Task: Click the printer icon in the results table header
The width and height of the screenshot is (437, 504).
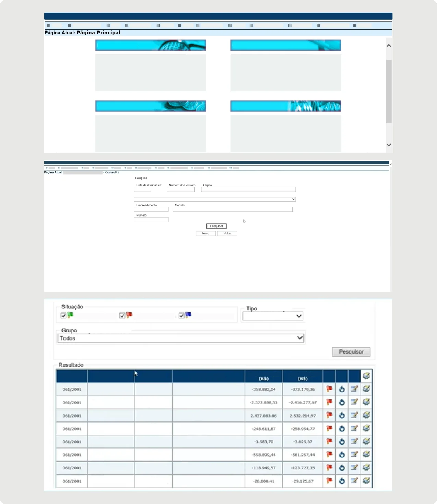Action: (x=366, y=376)
